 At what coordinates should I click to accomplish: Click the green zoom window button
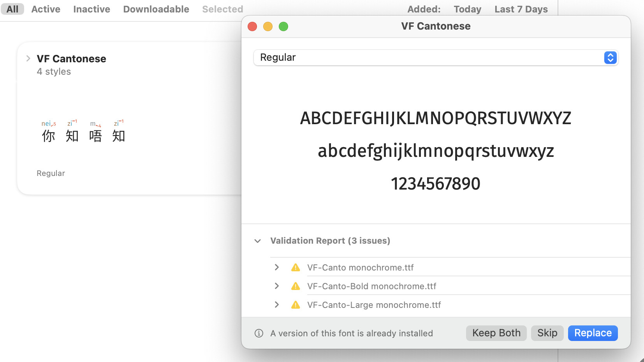click(x=283, y=26)
